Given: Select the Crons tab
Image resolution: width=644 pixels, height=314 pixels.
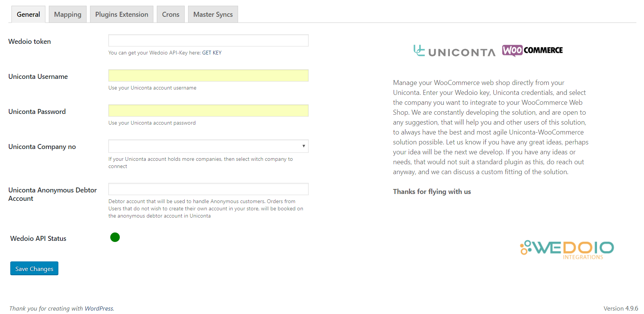Looking at the screenshot, I should (171, 14).
